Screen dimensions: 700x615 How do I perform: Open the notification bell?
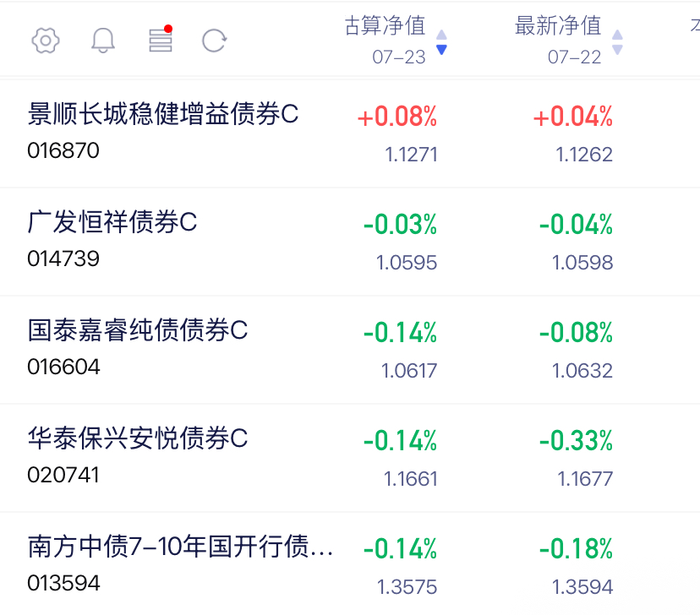click(103, 41)
